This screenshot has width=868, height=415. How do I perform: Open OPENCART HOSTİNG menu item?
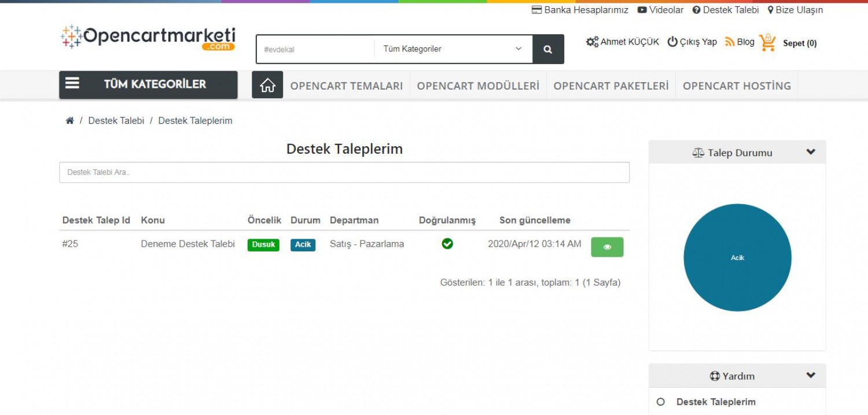(737, 86)
